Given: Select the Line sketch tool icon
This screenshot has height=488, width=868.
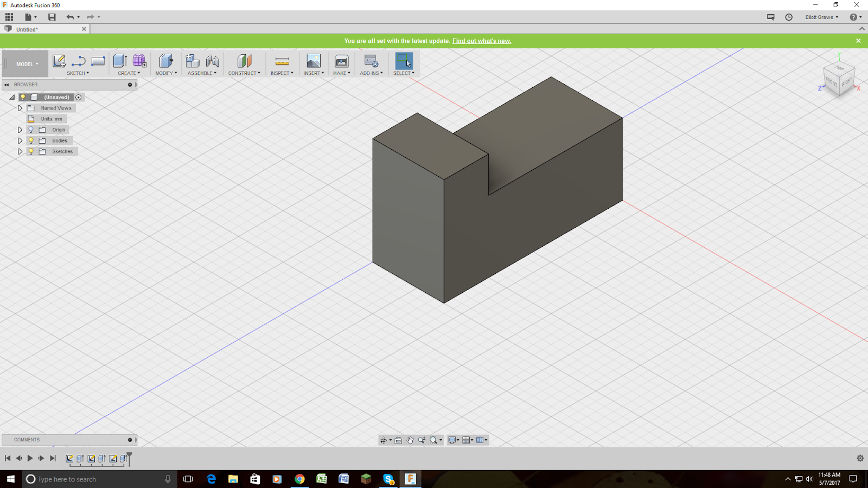Looking at the screenshot, I should [79, 61].
